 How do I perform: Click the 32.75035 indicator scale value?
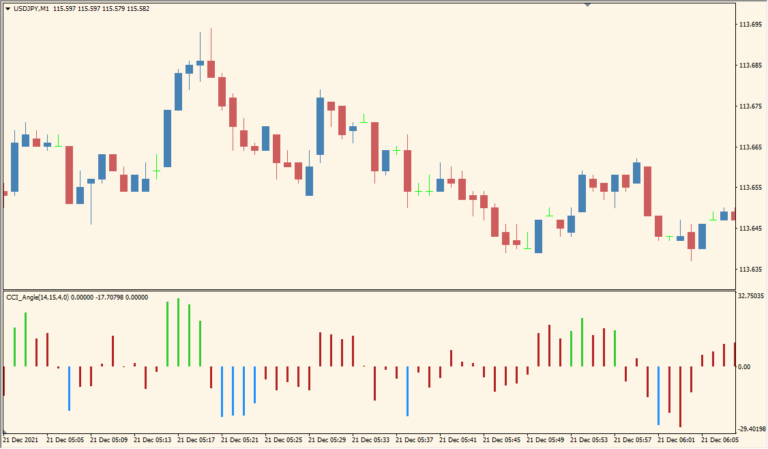tap(750, 297)
